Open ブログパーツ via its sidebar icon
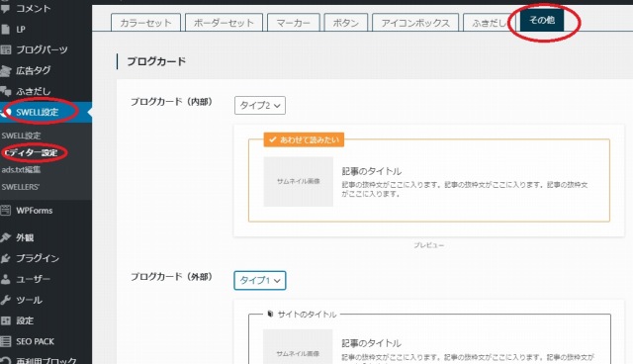This screenshot has height=364, width=633. pyautogui.click(x=5, y=49)
